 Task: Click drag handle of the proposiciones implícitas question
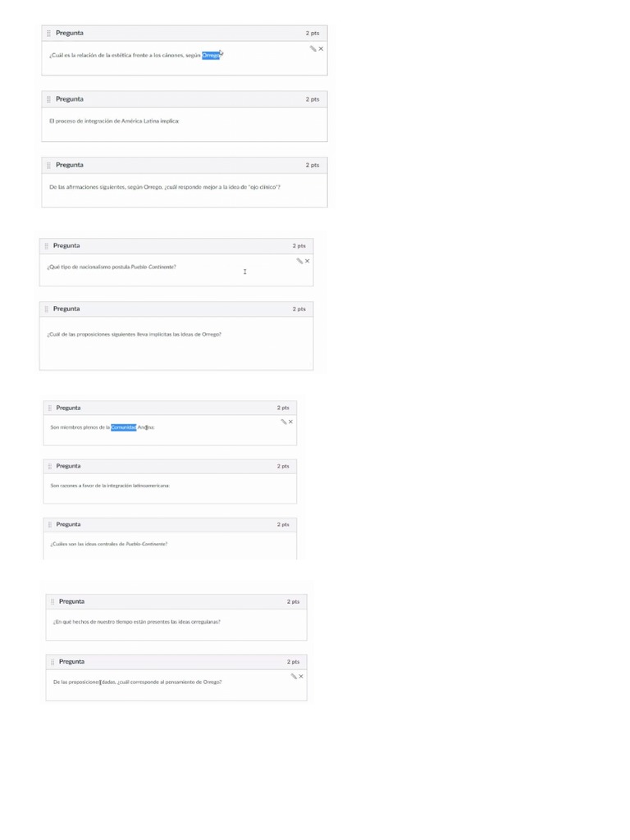click(47, 309)
